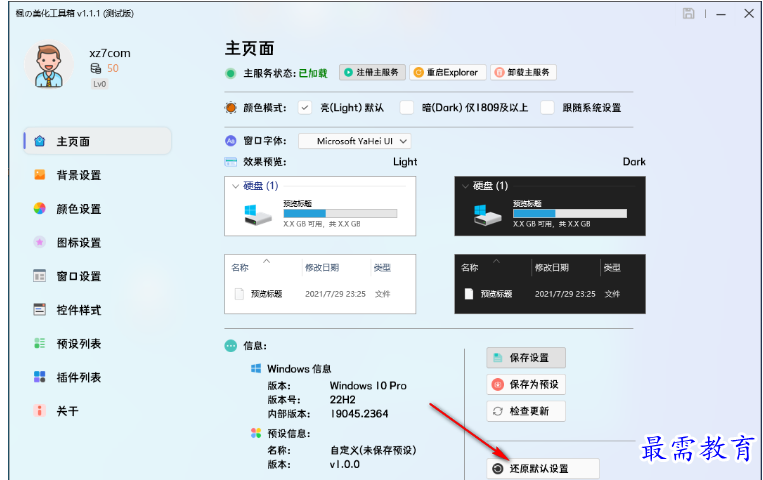Click the drive icon in Dark preview
Viewport: 763px width, 480px height.
tap(487, 215)
